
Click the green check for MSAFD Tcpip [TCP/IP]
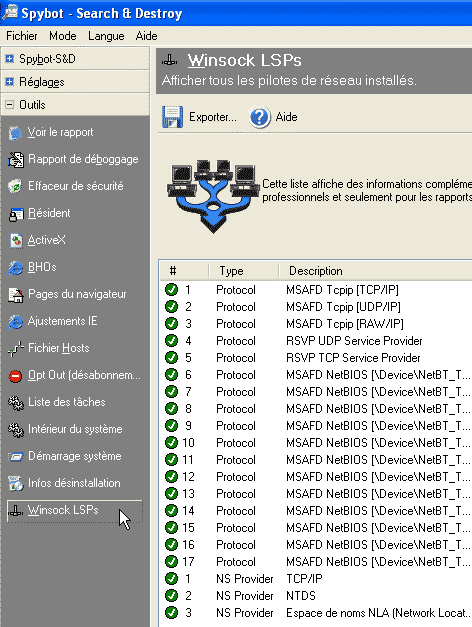click(x=171, y=290)
